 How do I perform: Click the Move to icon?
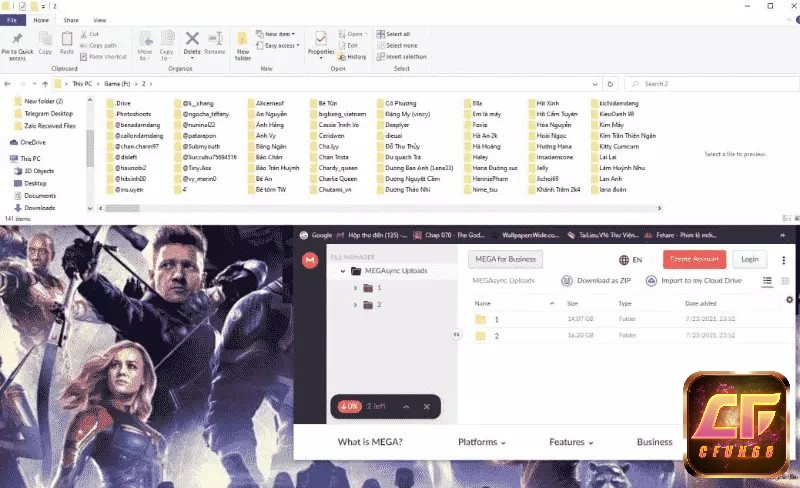pos(145,39)
